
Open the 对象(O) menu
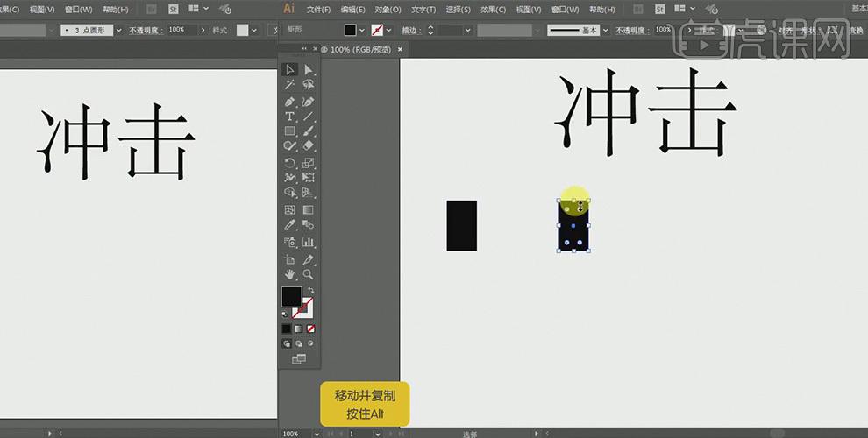pyautogui.click(x=388, y=10)
